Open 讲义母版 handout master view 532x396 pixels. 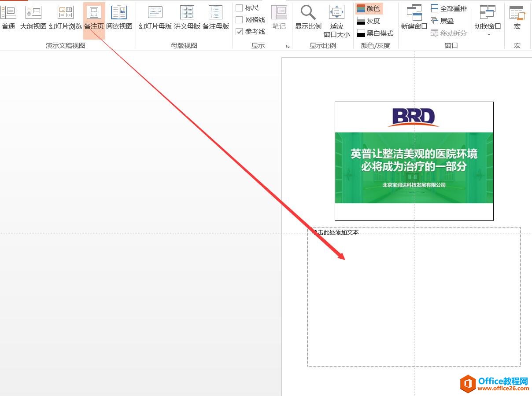187,18
